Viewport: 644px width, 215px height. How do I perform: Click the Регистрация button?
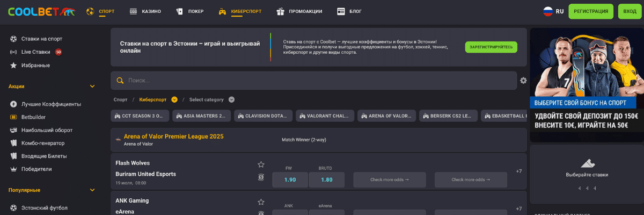click(x=591, y=11)
